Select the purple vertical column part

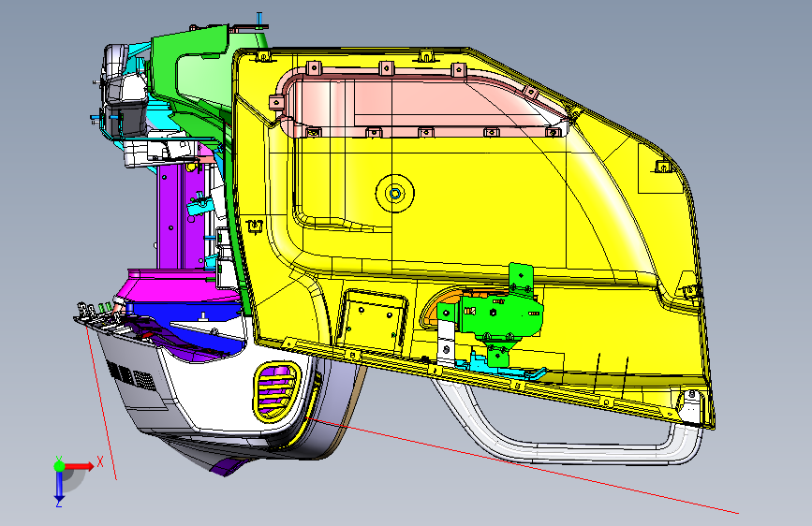pos(179,217)
